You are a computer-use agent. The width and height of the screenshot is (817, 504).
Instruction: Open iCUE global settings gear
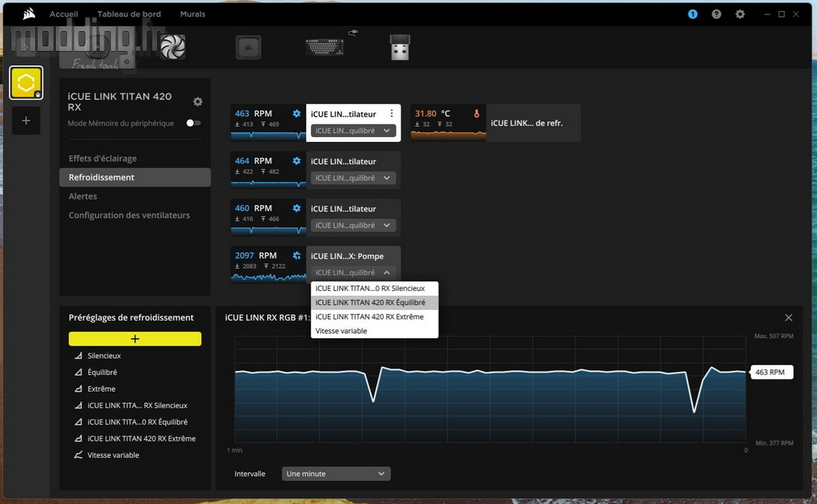(x=740, y=14)
